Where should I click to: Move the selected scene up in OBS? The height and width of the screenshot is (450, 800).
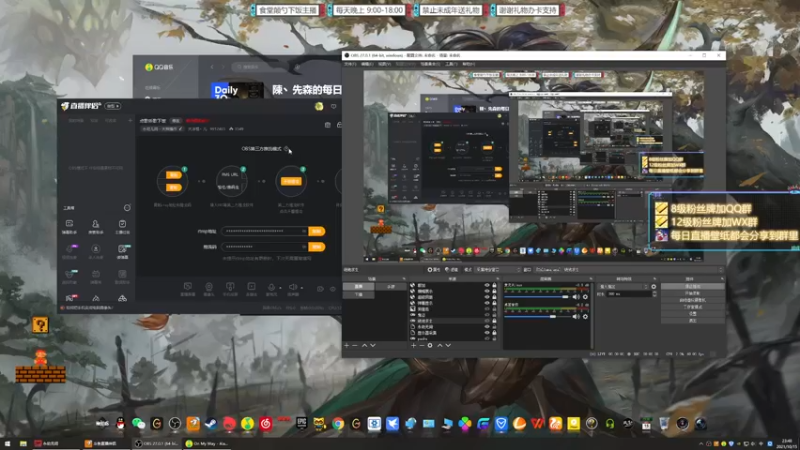(364, 345)
